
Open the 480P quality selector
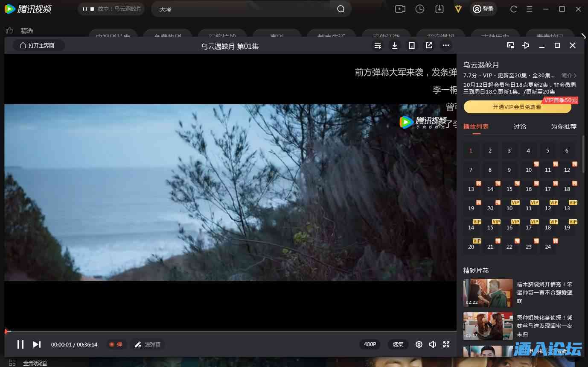[370, 344]
